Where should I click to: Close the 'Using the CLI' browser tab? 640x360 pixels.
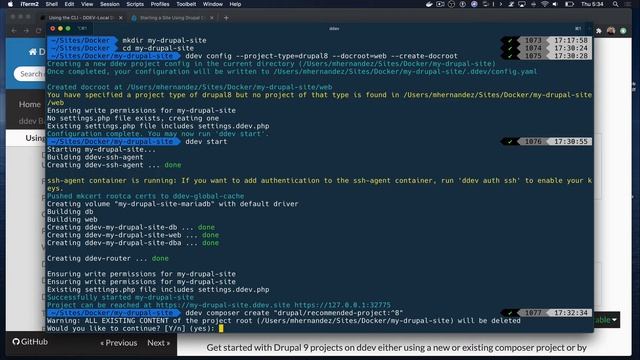(x=120, y=18)
